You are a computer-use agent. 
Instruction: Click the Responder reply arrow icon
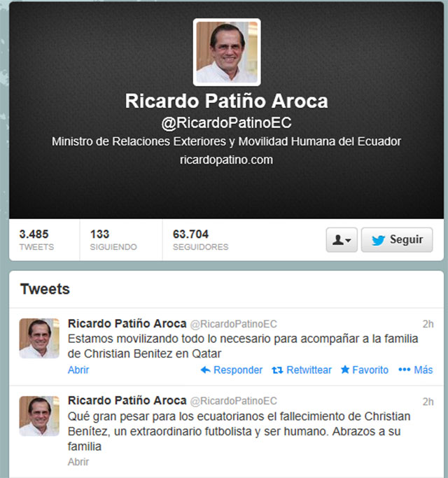pos(206,370)
